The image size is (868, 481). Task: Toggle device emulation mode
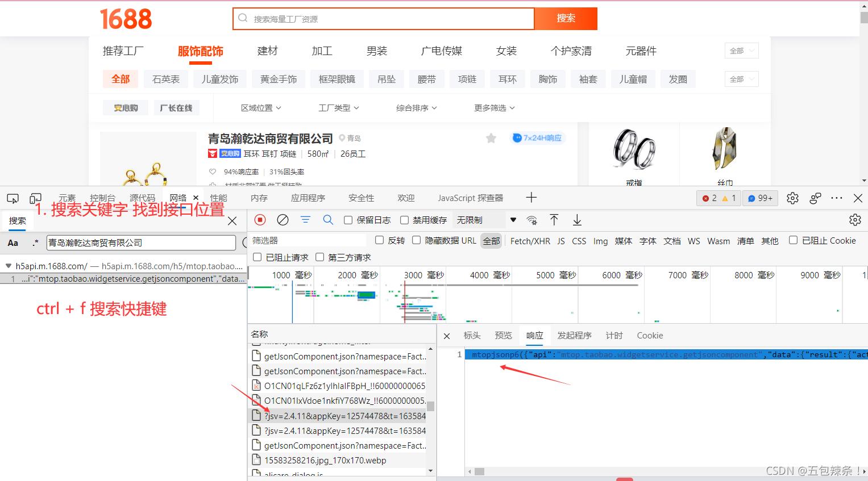point(35,198)
